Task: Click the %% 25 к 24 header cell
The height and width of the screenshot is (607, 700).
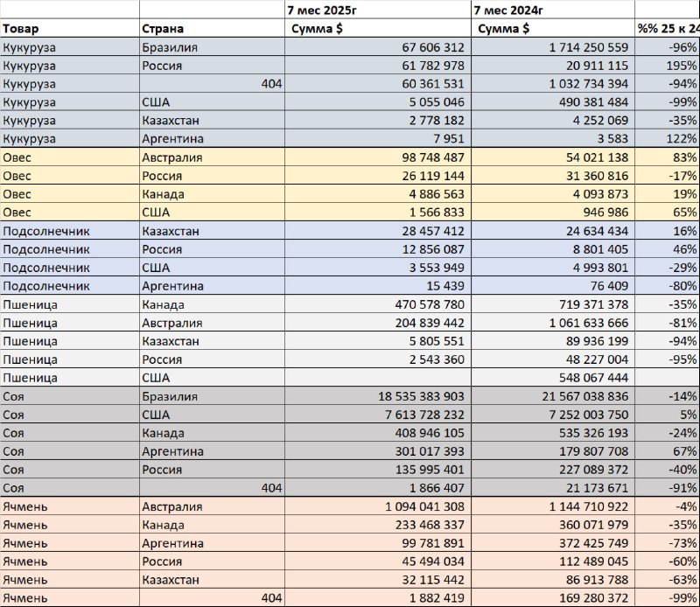Action: click(668, 28)
